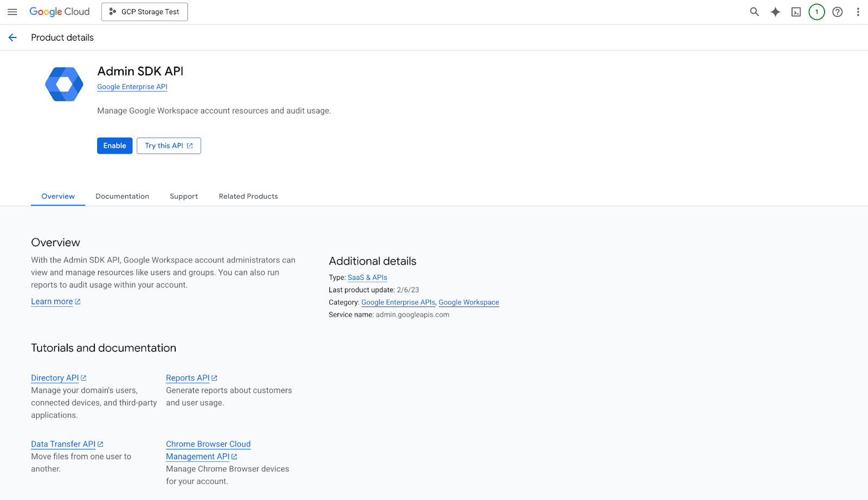Click the Try this API button
868x500 pixels.
(169, 146)
